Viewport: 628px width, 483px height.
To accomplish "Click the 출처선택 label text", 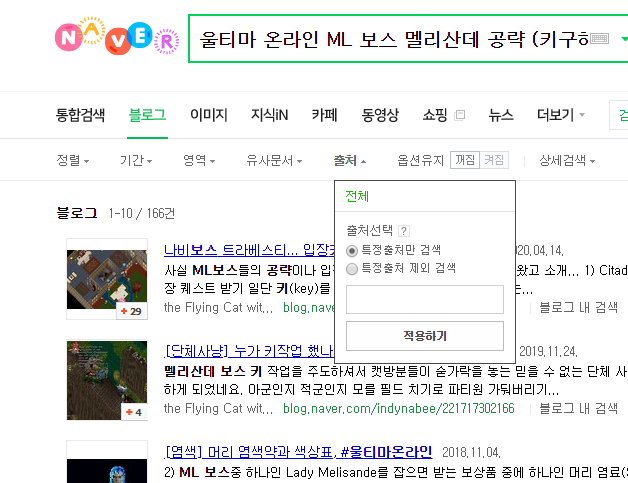I will (369, 231).
